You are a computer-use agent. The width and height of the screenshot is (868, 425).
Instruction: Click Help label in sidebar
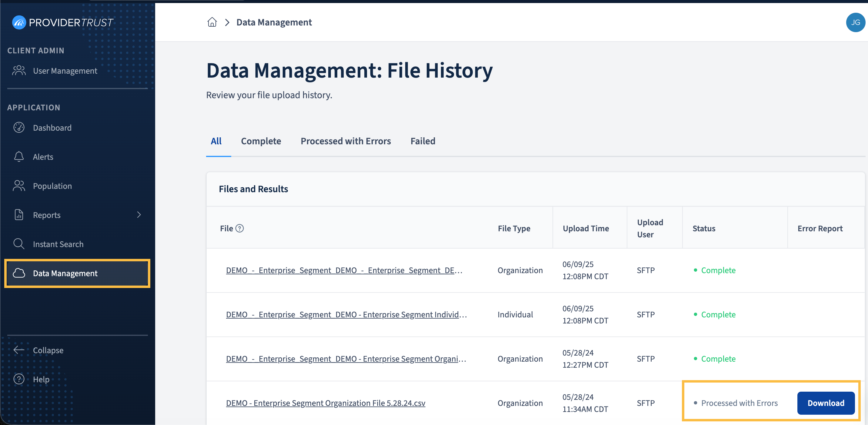pyautogui.click(x=41, y=379)
